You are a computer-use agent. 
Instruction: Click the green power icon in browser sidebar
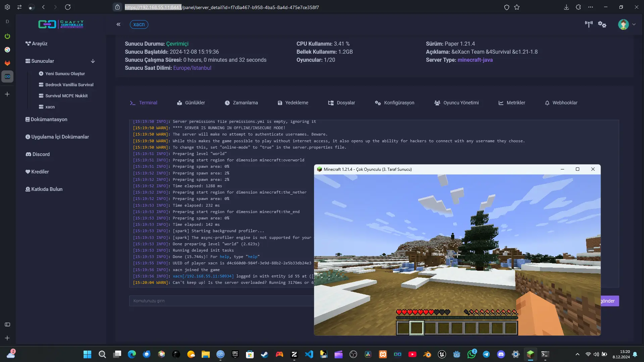point(7,36)
